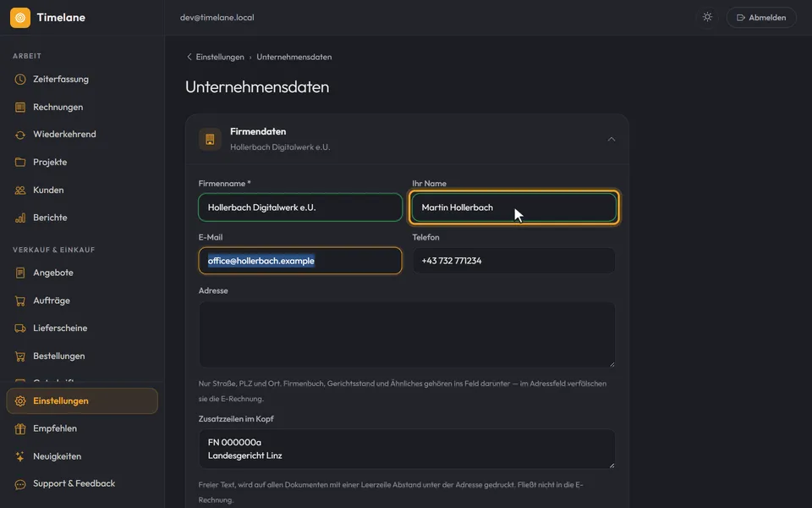Image resolution: width=812 pixels, height=508 pixels.
Task: Open Berichte menu label
Action: 50,218
